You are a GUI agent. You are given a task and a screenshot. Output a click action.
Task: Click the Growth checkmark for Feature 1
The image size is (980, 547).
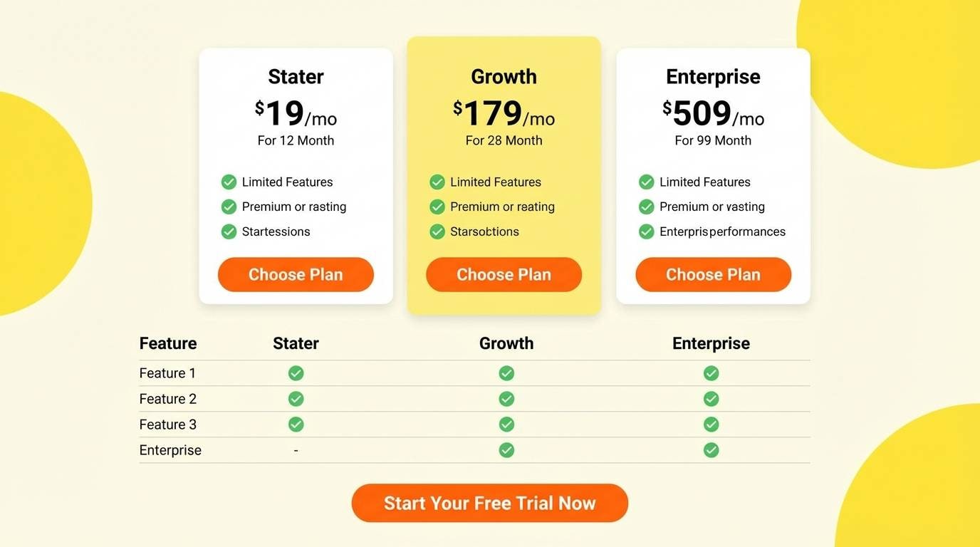[x=506, y=373]
